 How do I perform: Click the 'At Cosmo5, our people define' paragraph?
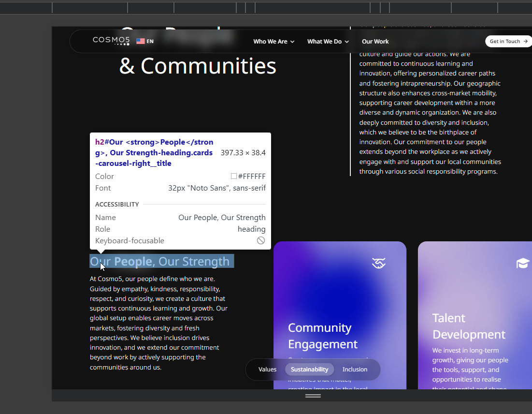pos(159,323)
